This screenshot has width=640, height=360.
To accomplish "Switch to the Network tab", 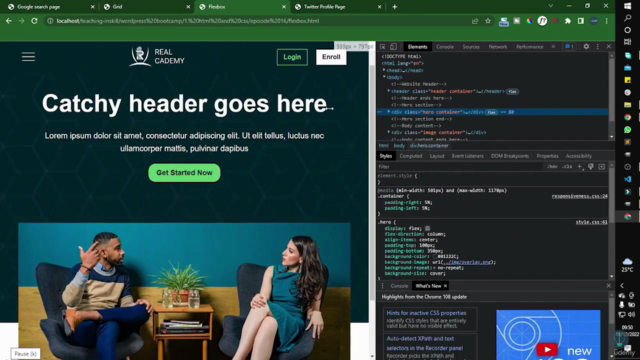I will [498, 47].
